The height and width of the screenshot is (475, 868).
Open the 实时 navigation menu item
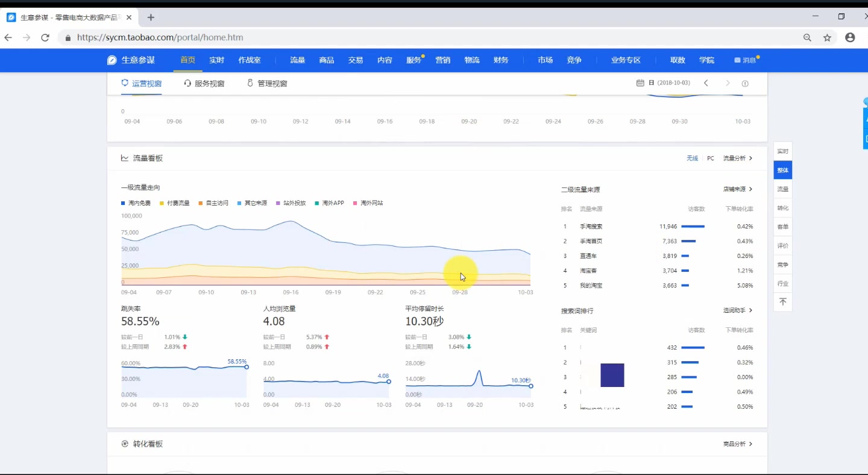217,60
